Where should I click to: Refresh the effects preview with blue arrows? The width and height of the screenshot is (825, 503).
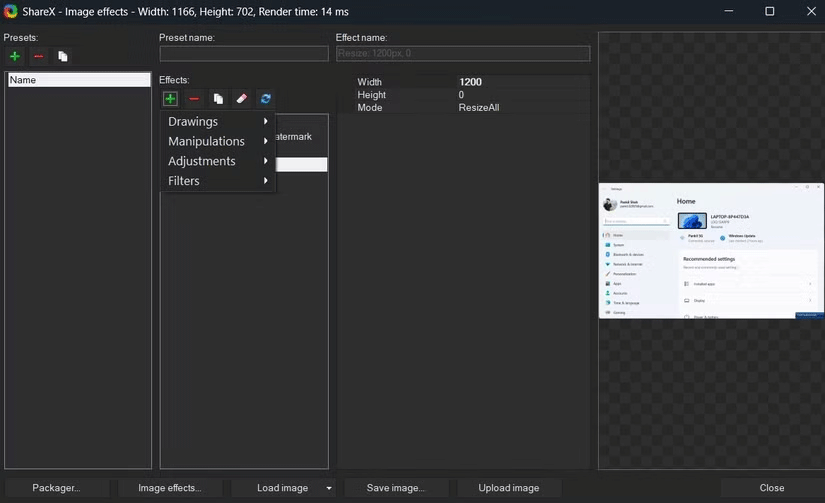[265, 99]
